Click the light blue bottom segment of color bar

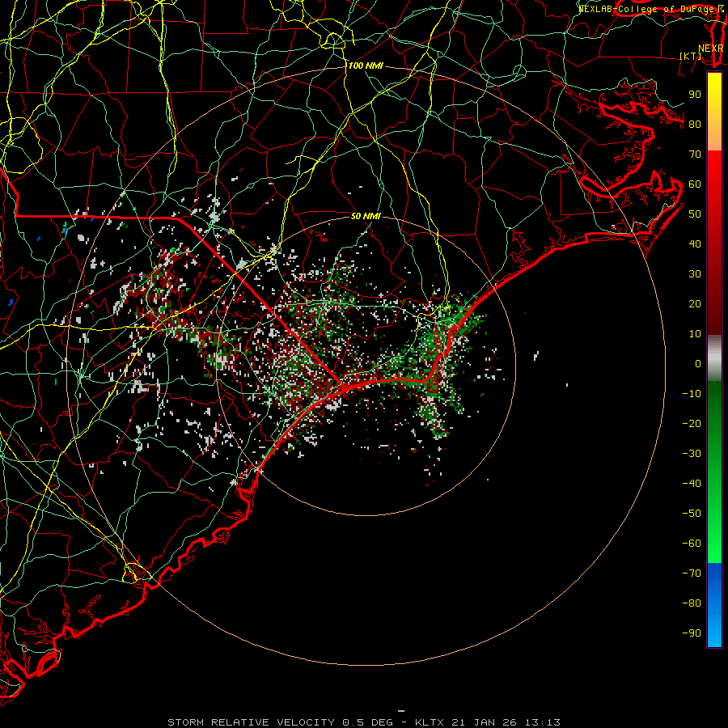pyautogui.click(x=714, y=632)
